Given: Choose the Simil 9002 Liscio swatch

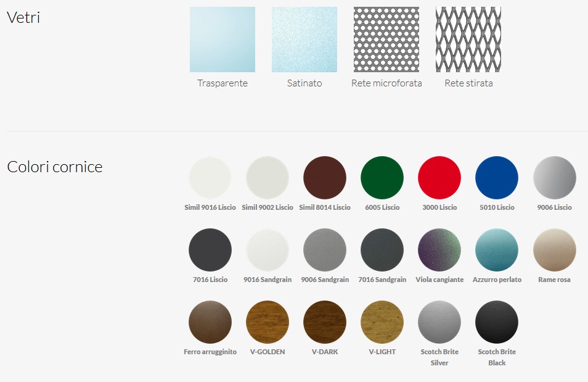Looking at the screenshot, I should click(x=267, y=178).
